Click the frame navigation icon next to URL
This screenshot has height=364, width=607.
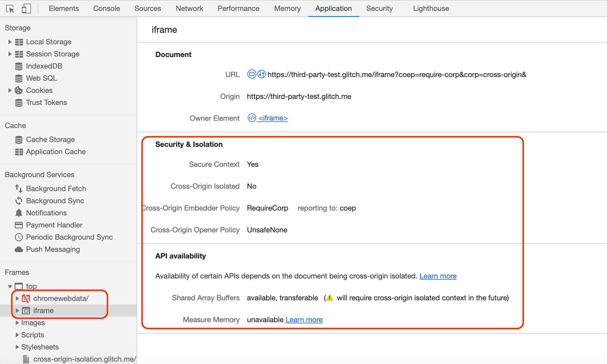[x=251, y=75]
